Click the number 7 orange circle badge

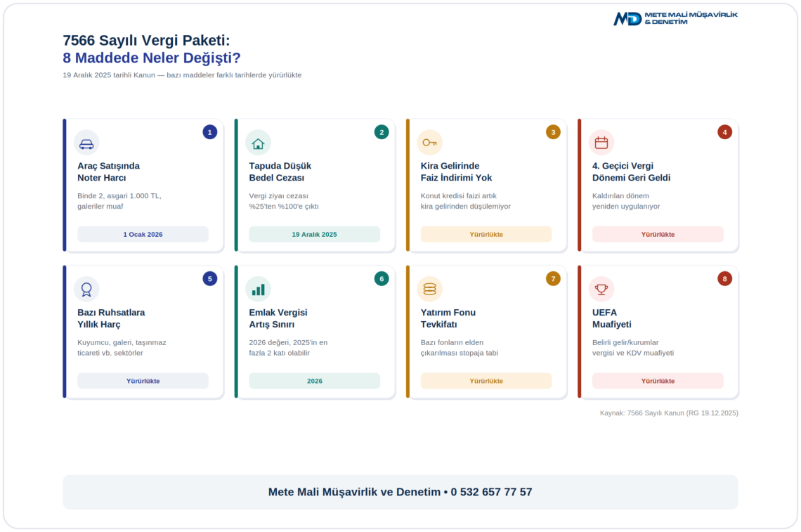click(x=553, y=279)
